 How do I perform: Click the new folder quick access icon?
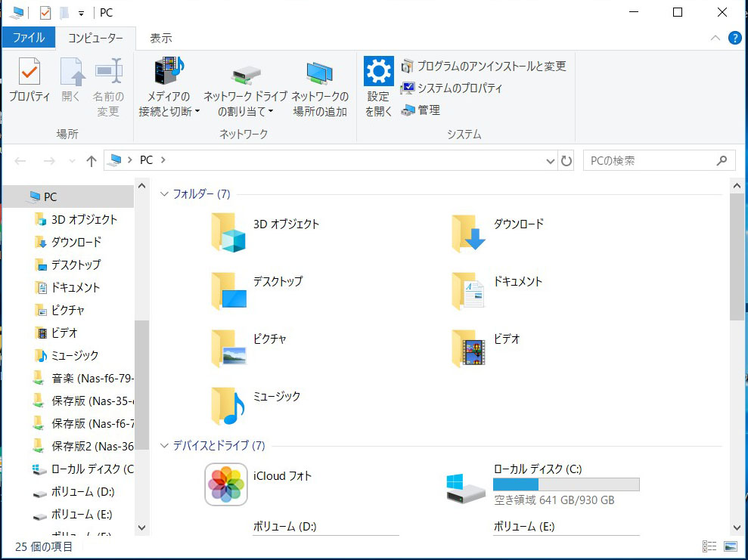(64, 13)
